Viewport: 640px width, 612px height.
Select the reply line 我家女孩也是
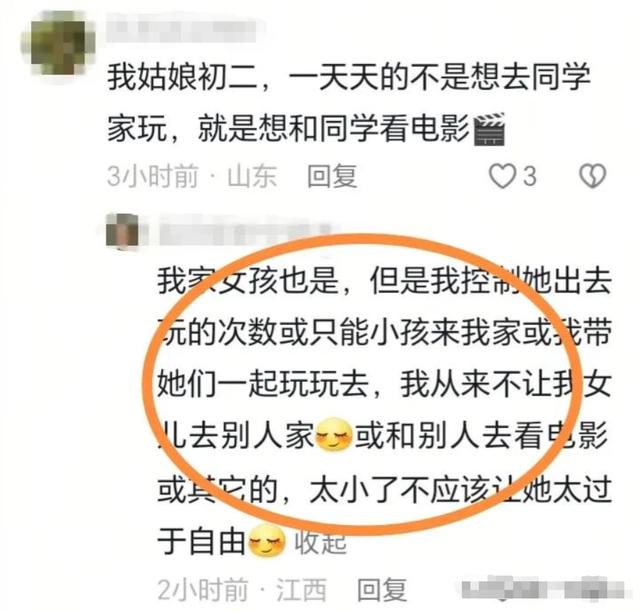coord(248,281)
